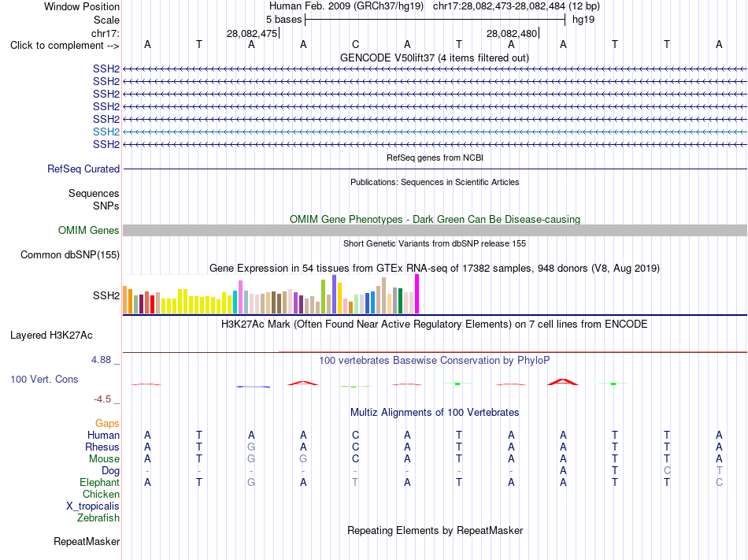The width and height of the screenshot is (748, 560).
Task: Select the Rhesus species row label
Action: (102, 447)
